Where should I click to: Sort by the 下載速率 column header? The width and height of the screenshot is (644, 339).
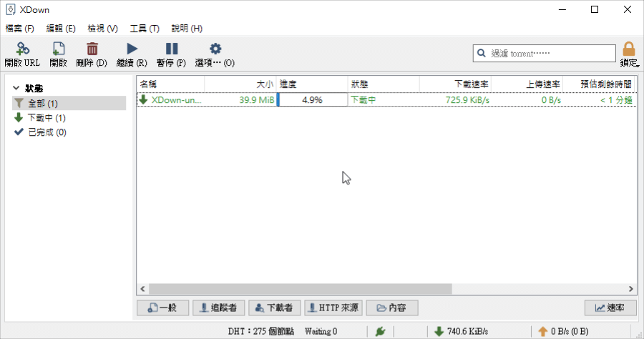click(455, 84)
